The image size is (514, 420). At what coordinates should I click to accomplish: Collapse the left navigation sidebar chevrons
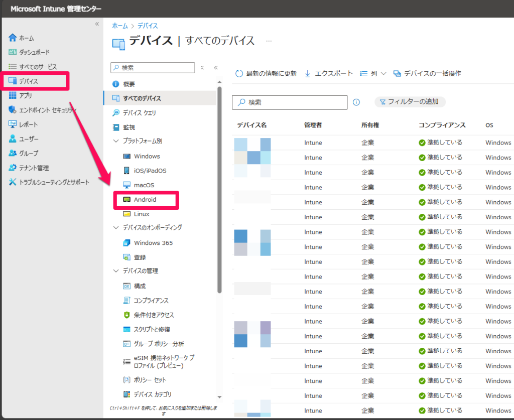tap(97, 24)
